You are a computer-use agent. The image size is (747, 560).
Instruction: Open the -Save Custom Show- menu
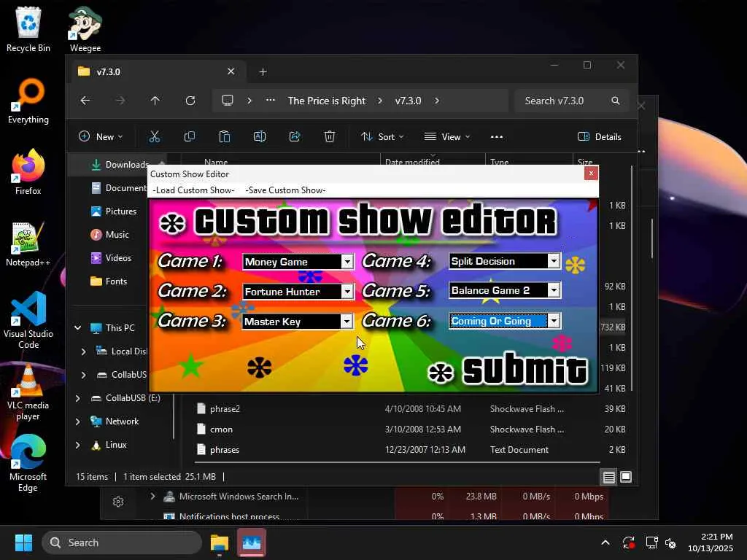[285, 190]
